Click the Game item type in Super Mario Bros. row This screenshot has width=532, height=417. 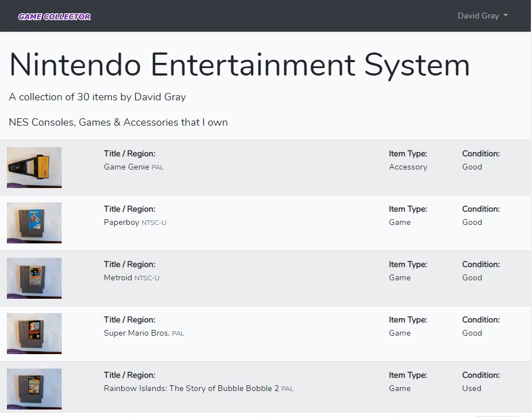[x=400, y=333]
